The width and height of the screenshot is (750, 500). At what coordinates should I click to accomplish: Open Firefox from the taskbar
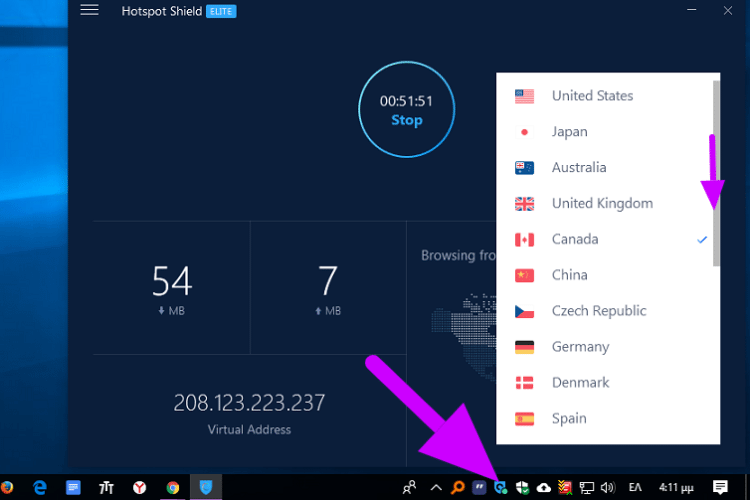pos(7,488)
